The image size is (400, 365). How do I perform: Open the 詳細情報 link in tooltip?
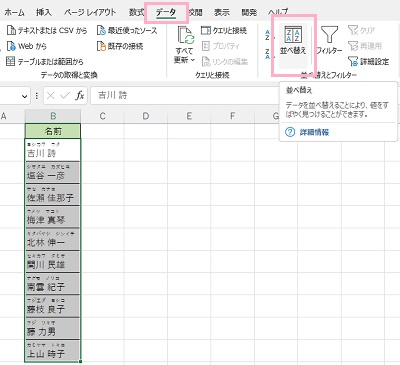(314, 132)
